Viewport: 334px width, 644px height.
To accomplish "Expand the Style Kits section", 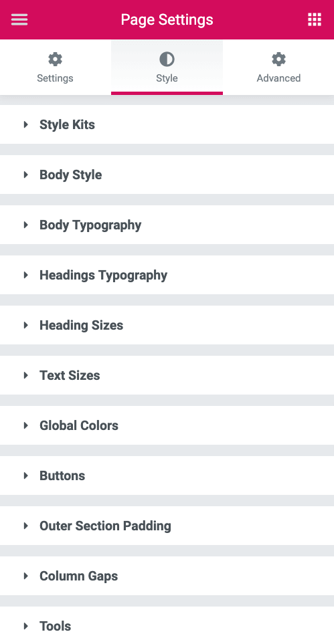I will point(167,124).
